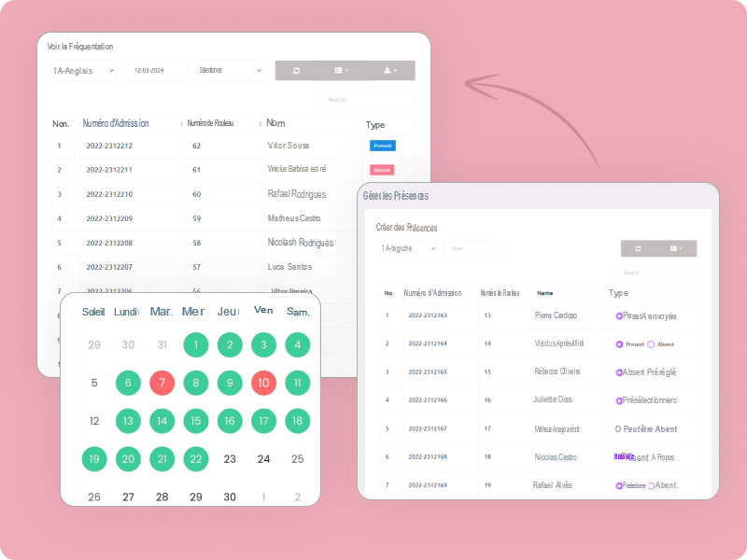
Task: Sort by Numéro d'Admission sort arrows
Action: [x=180, y=124]
